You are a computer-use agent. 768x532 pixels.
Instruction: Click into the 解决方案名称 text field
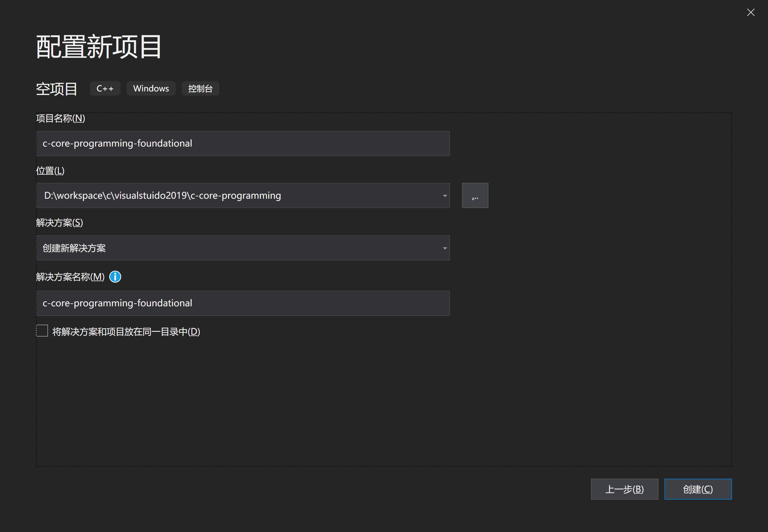(243, 303)
